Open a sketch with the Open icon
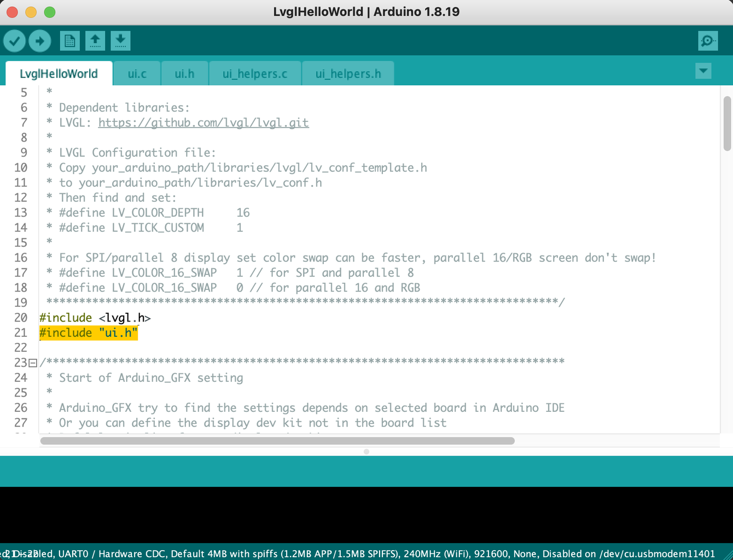This screenshot has height=560, width=733. tap(95, 41)
